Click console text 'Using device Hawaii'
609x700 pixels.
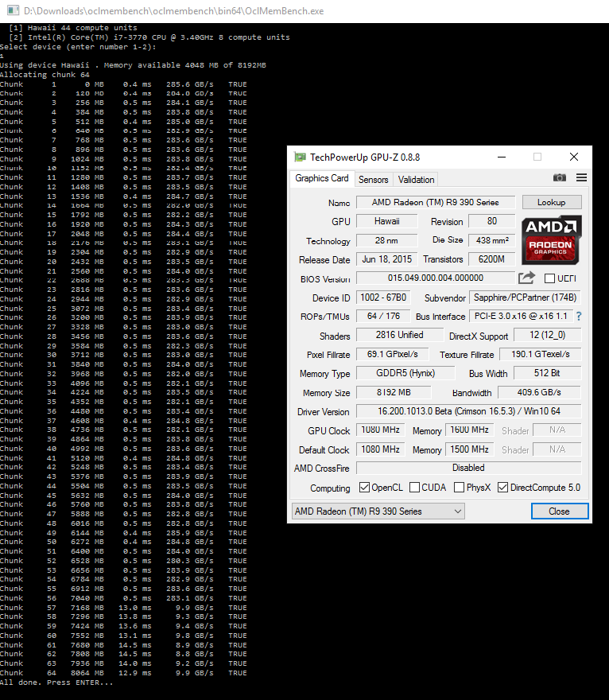pyautogui.click(x=45, y=65)
